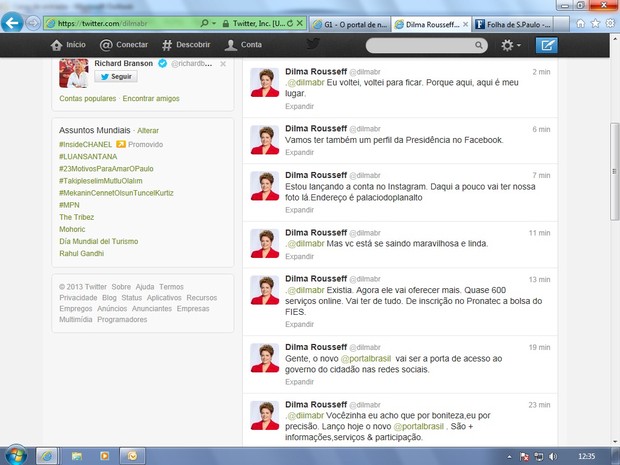Open the Descobrir hashtag tab
The image size is (620, 465).
click(x=186, y=45)
